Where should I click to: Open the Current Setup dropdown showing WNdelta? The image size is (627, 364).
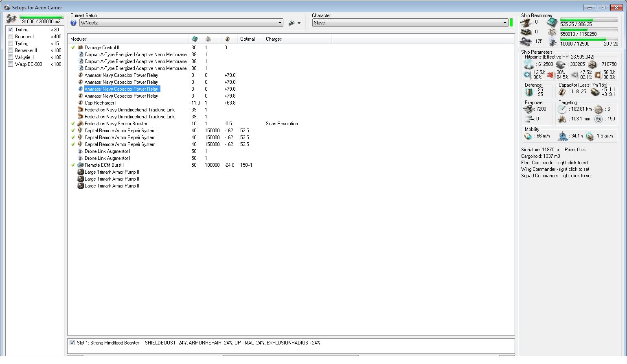[x=181, y=23]
